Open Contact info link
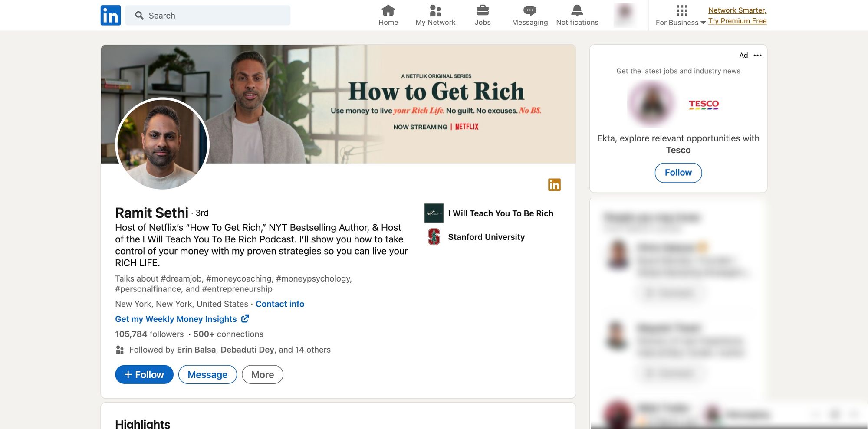 tap(280, 304)
